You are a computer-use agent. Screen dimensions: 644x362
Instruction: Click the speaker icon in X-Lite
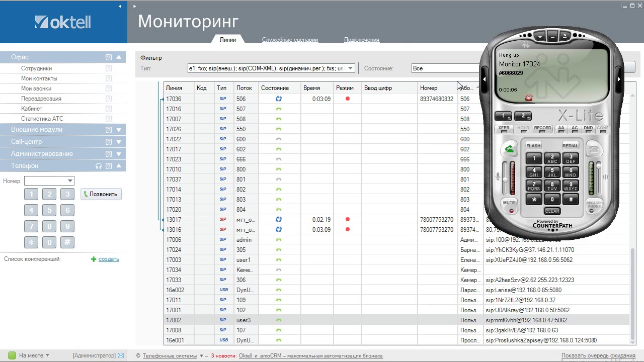click(606, 177)
